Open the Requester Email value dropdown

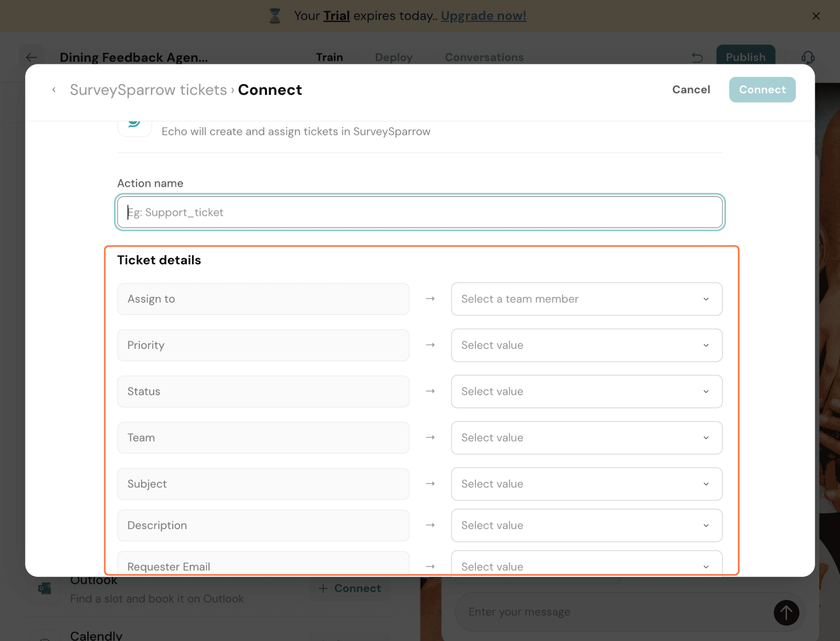(587, 563)
